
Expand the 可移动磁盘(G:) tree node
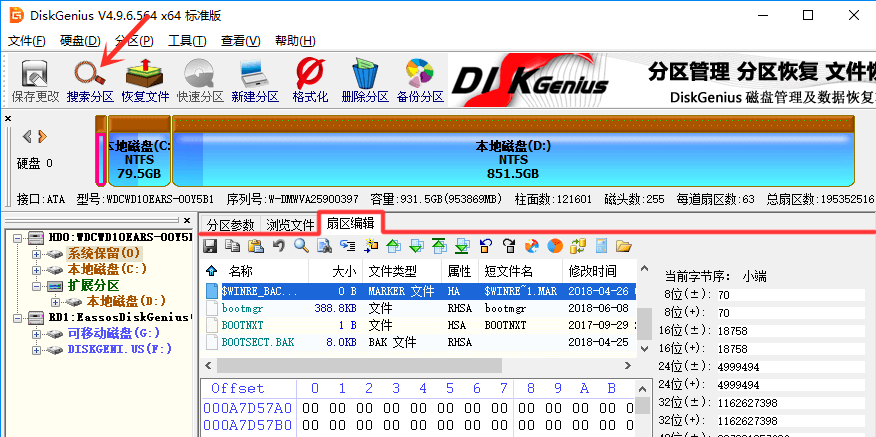point(37,334)
